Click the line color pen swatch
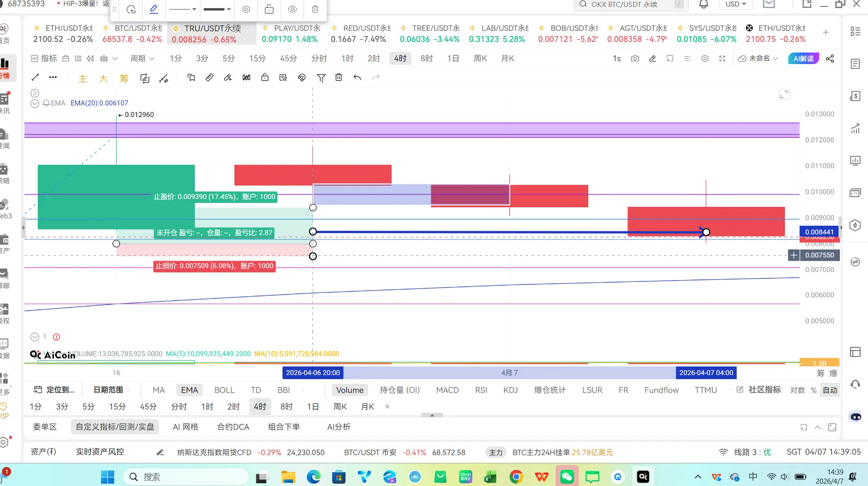The image size is (868, 486). coord(154,9)
